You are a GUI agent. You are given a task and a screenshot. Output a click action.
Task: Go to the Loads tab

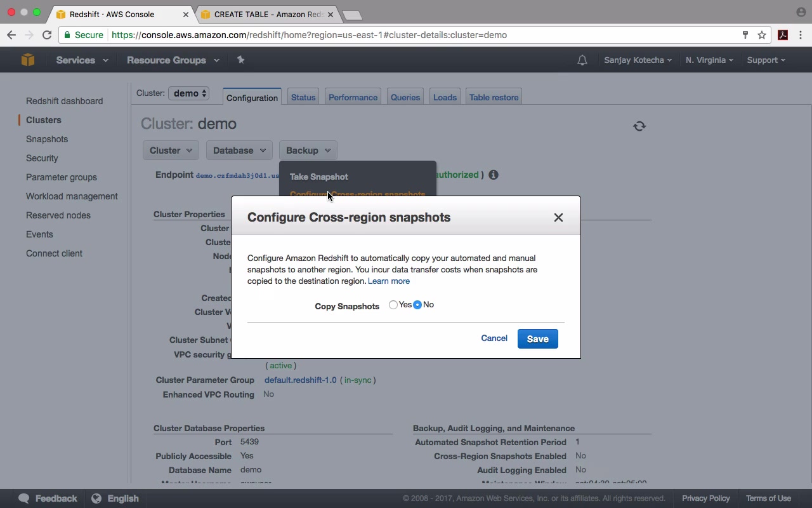coord(445,97)
